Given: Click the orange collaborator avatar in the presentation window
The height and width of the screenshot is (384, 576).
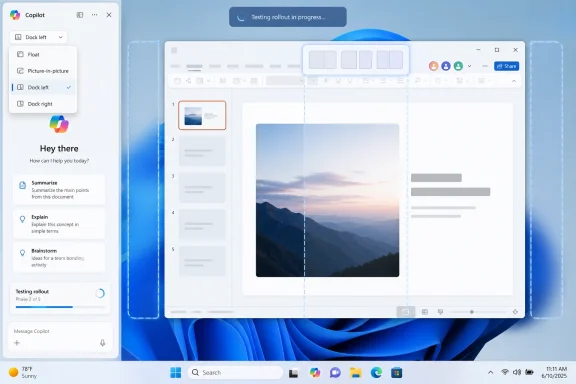Looking at the screenshot, I should (x=433, y=66).
